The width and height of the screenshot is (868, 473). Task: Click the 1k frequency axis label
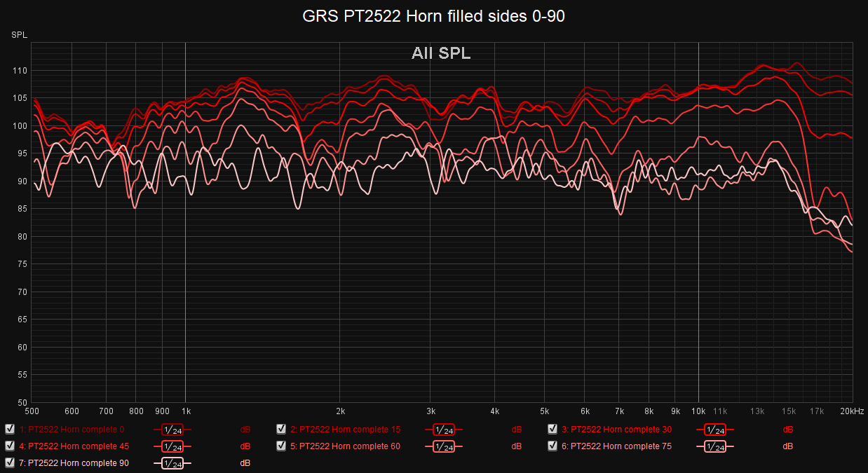pos(185,411)
